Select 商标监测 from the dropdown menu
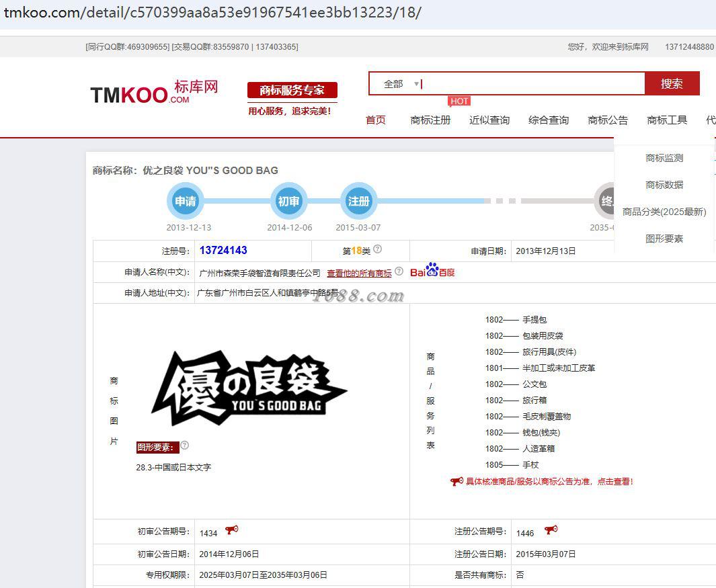 pyautogui.click(x=664, y=158)
